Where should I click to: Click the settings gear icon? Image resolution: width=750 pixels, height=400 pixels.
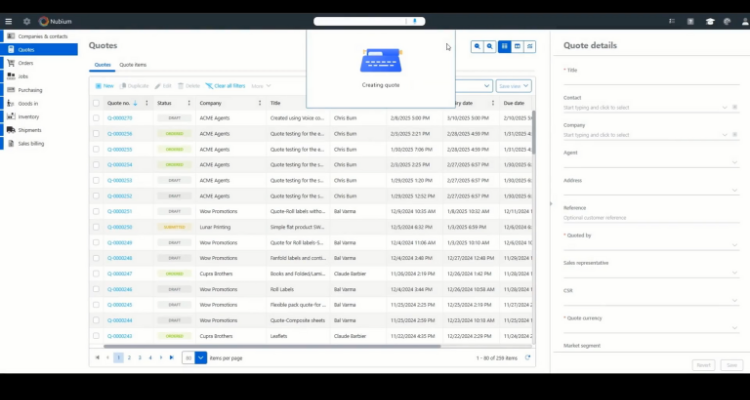(x=26, y=21)
